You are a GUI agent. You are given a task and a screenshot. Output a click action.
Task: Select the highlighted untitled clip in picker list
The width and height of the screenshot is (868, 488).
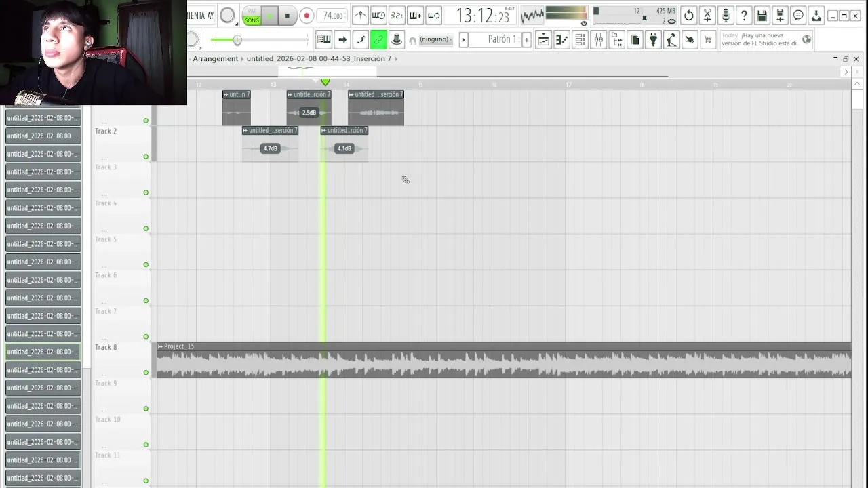tap(43, 352)
